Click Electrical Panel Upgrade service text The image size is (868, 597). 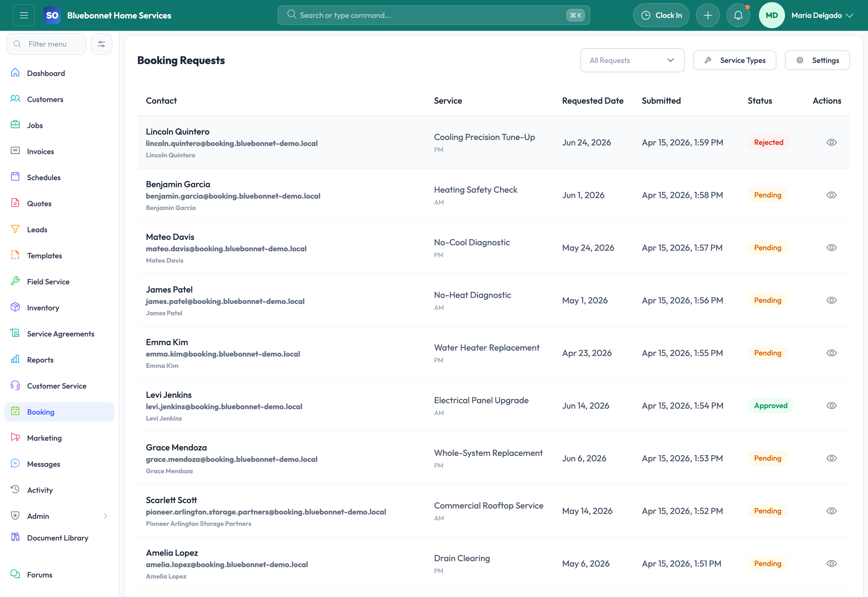click(x=481, y=400)
